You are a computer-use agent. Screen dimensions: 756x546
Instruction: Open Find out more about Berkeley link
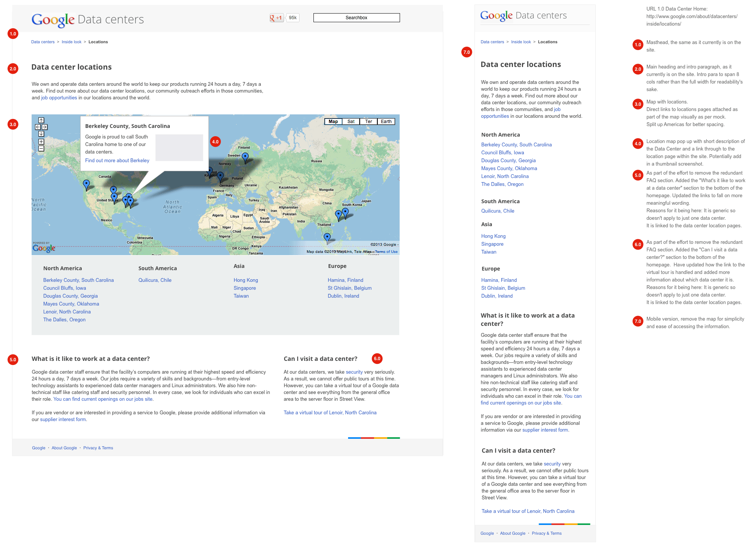coord(117,161)
